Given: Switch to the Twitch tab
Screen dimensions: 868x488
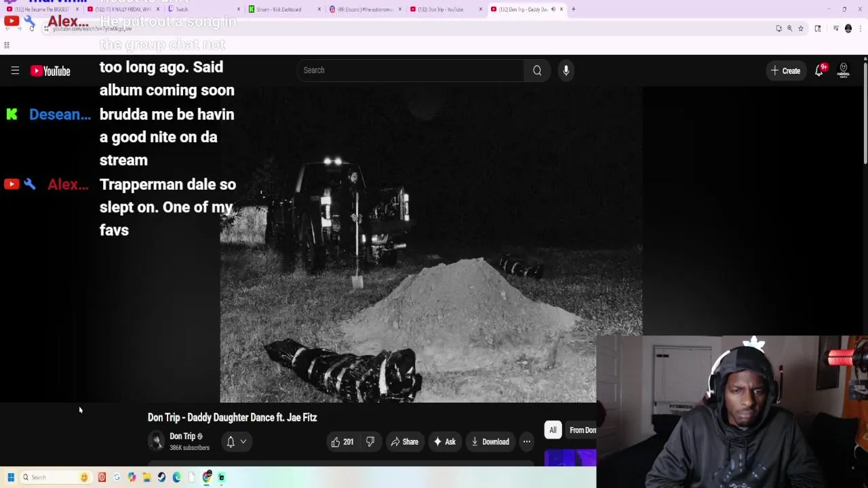Looking at the screenshot, I should click(202, 9).
